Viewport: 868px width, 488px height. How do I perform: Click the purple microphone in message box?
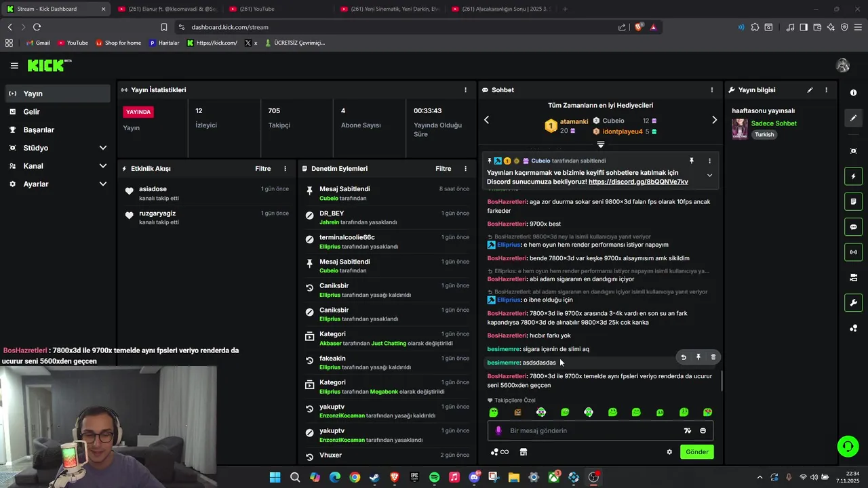498,430
